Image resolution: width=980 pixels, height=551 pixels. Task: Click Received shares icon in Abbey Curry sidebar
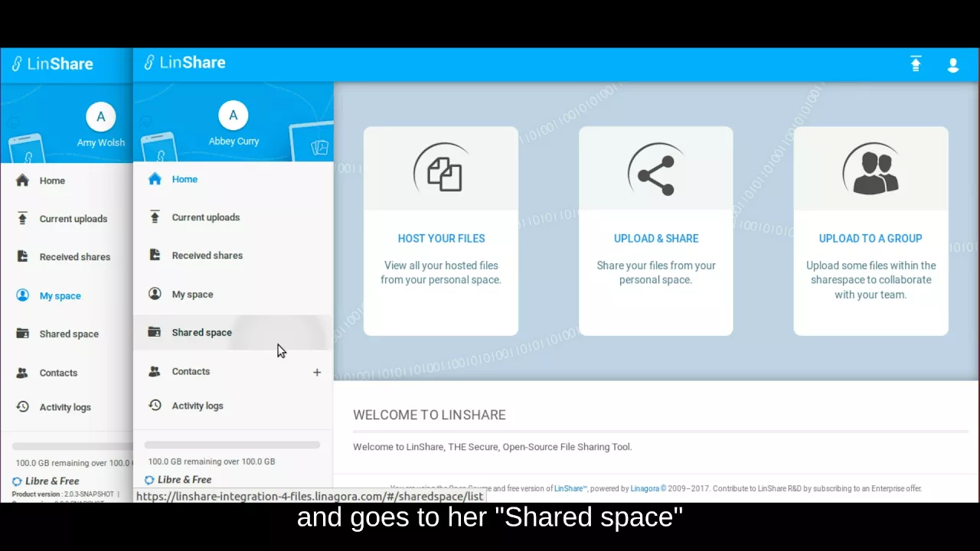pyautogui.click(x=155, y=256)
